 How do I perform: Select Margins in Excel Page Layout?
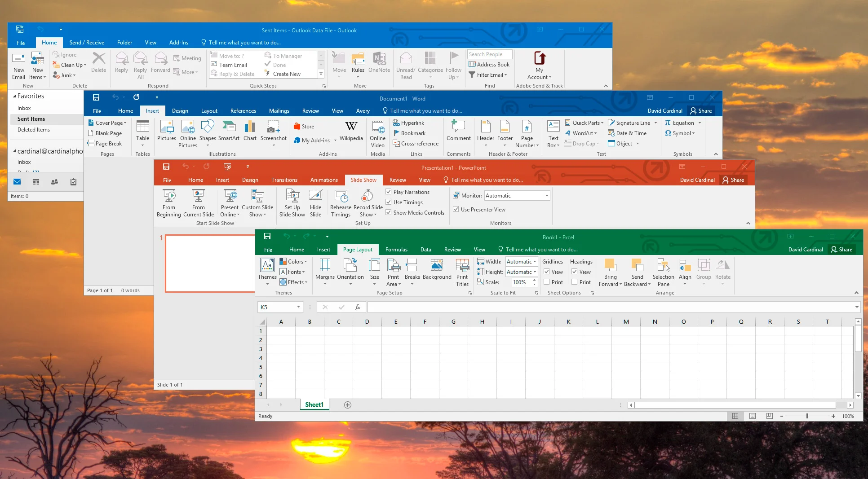(325, 272)
